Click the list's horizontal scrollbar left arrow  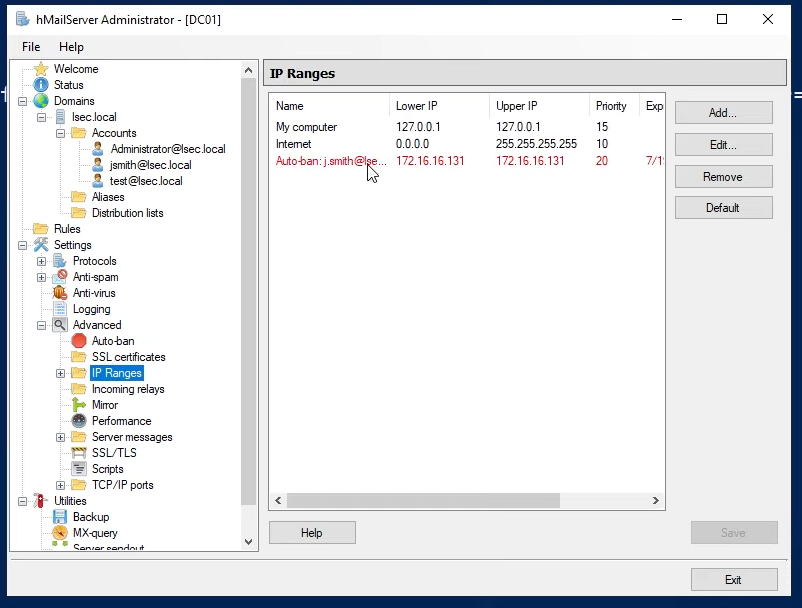278,501
